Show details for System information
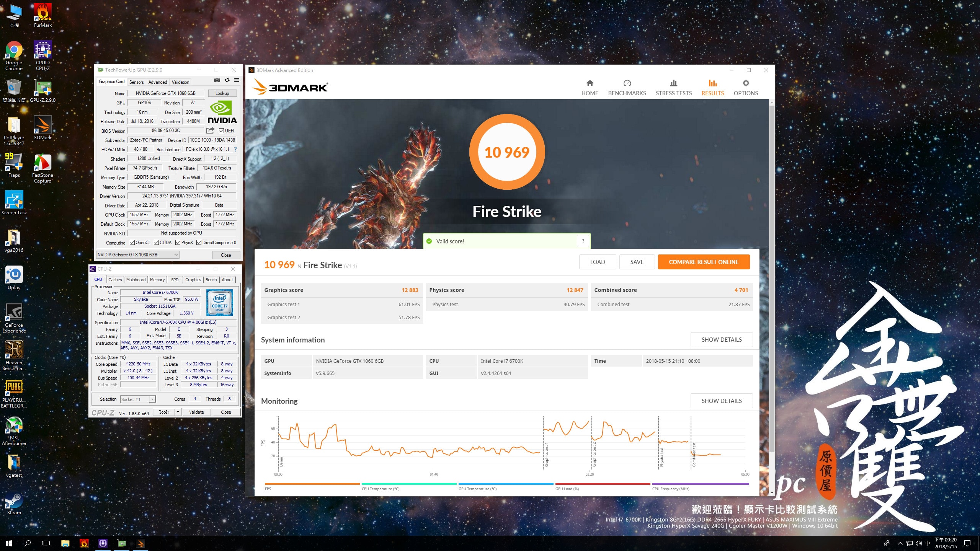Screen dimensions: 980x551 point(721,340)
